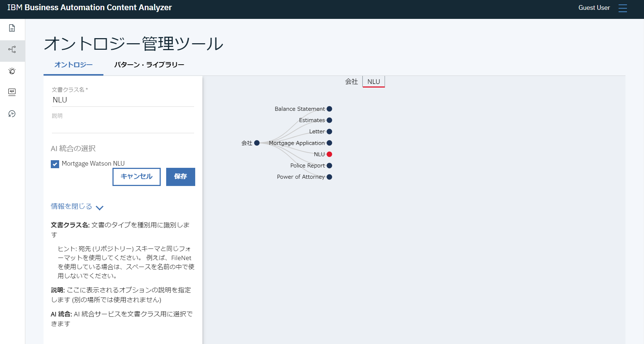Click the 会社 root node circle
The height and width of the screenshot is (344, 644).
pos(257,143)
